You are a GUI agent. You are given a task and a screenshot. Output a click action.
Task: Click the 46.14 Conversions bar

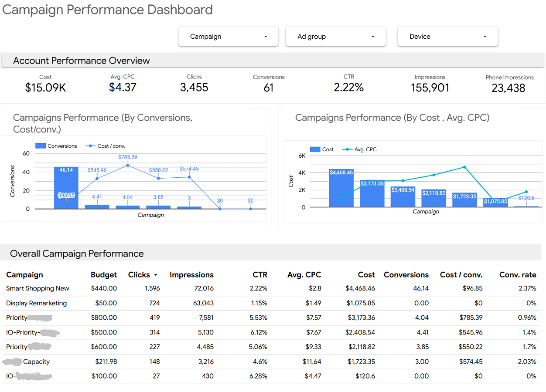click(66, 187)
